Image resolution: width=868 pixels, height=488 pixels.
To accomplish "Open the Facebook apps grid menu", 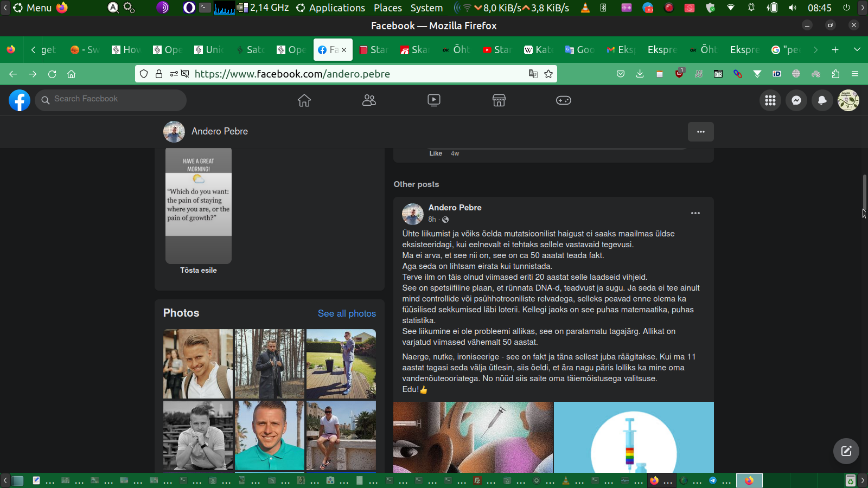I will [x=770, y=100].
